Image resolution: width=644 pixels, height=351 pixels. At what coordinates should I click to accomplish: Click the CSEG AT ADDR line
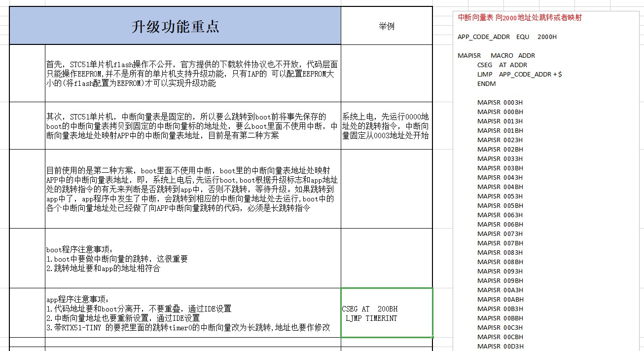(x=502, y=65)
